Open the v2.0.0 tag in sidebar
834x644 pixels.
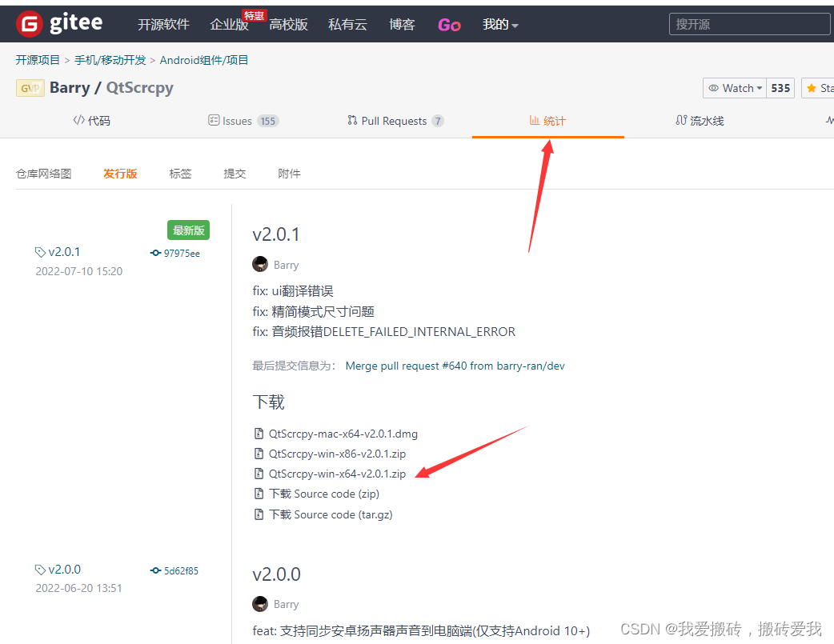[64, 570]
